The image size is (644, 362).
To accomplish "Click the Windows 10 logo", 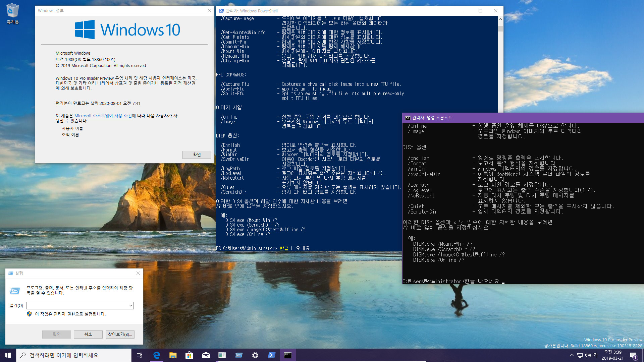I will (127, 29).
